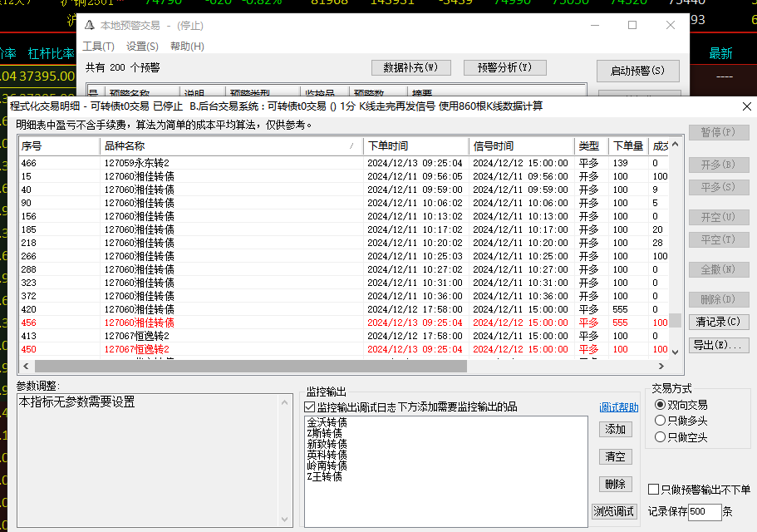
Task: Click 全撤(N) button
Action: (x=719, y=269)
